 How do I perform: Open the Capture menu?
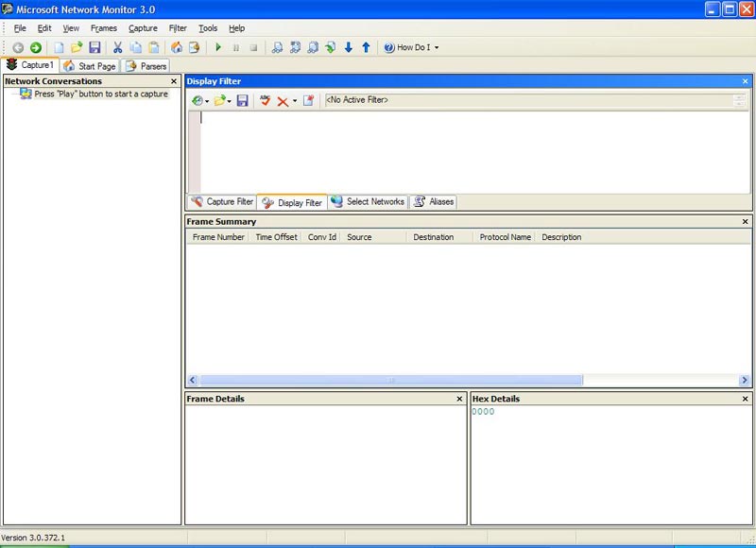[143, 28]
